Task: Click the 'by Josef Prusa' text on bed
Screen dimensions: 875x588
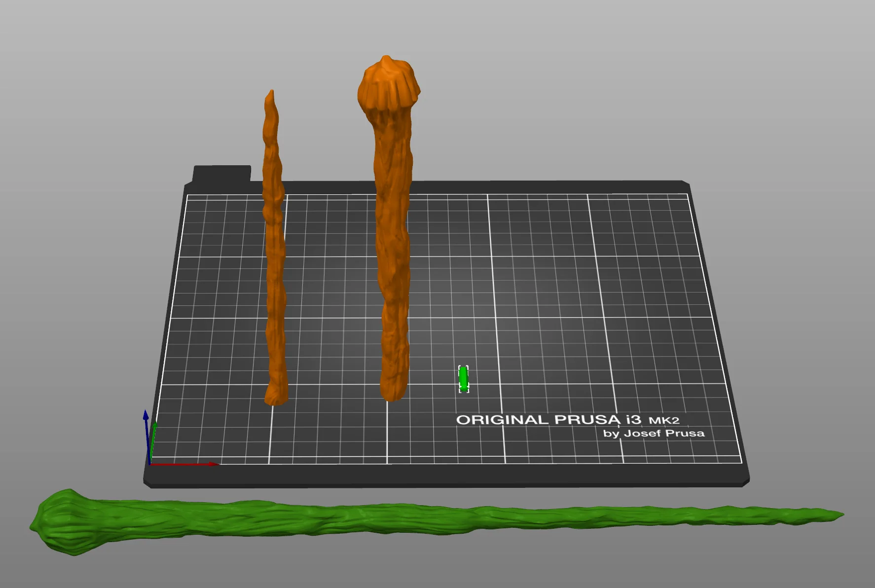Action: click(654, 434)
